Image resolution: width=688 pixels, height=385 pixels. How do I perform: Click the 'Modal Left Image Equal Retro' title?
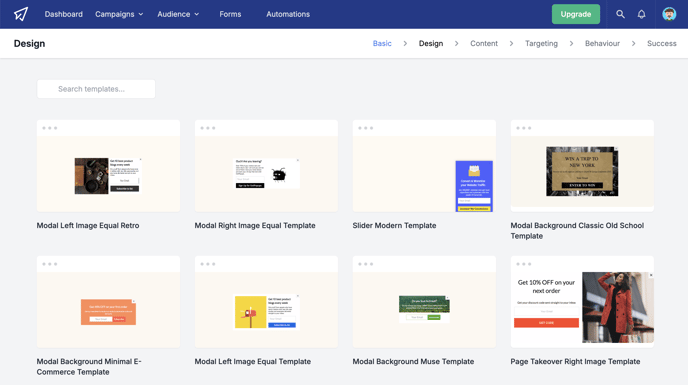click(88, 226)
